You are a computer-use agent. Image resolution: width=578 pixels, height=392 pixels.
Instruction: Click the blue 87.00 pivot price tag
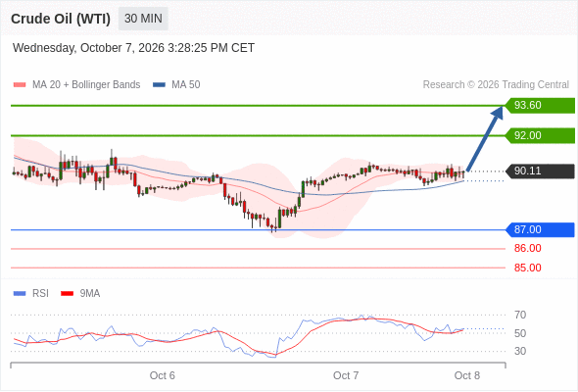coord(540,229)
